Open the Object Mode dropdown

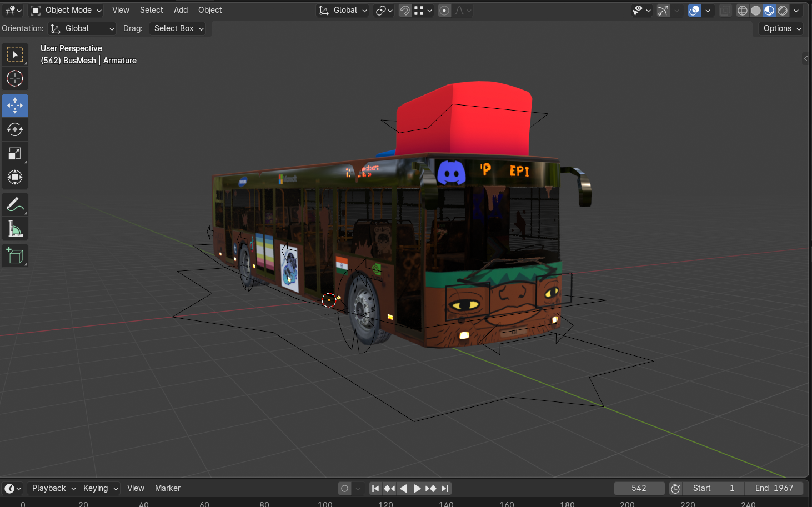(67, 10)
